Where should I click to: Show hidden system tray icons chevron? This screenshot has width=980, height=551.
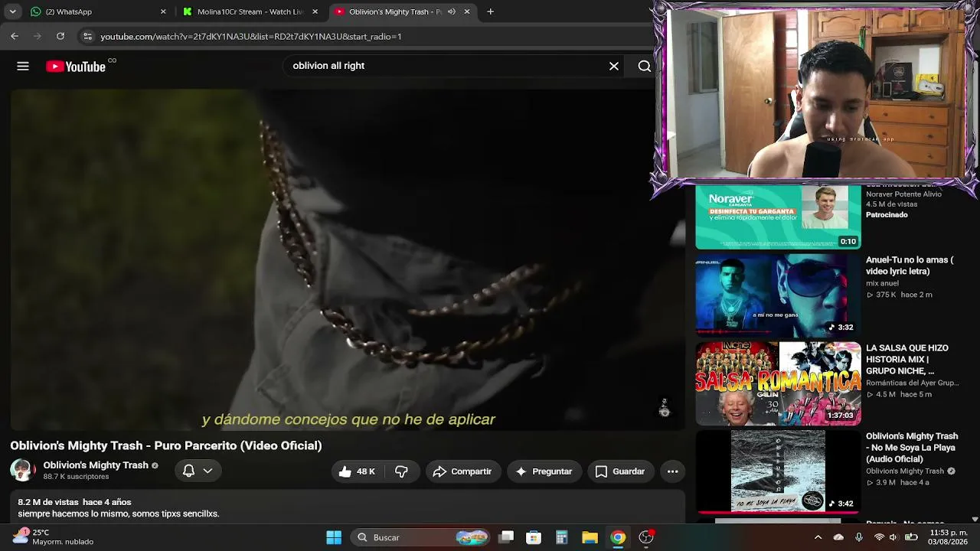tap(818, 537)
